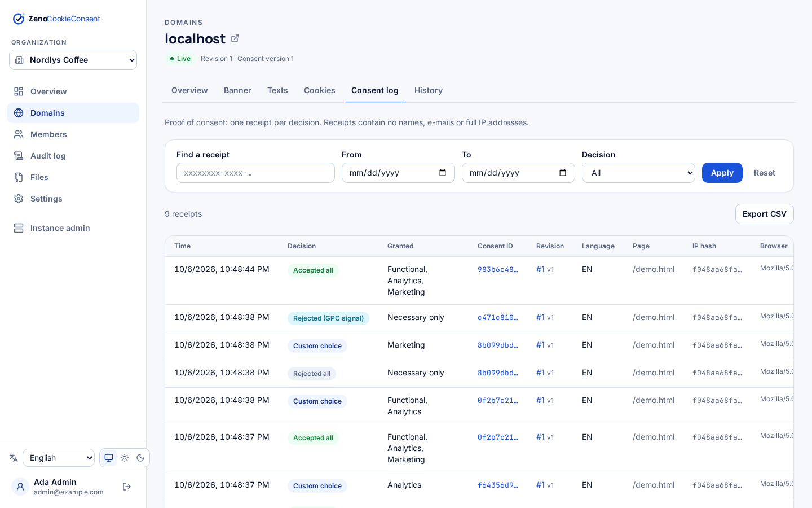
Task: Open Members in the sidebar
Action: tap(73, 134)
